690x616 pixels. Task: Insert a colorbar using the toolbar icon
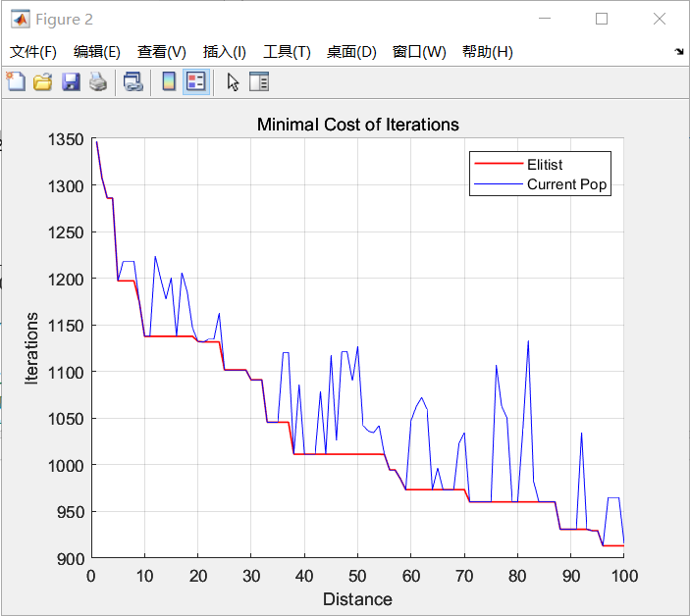(169, 81)
